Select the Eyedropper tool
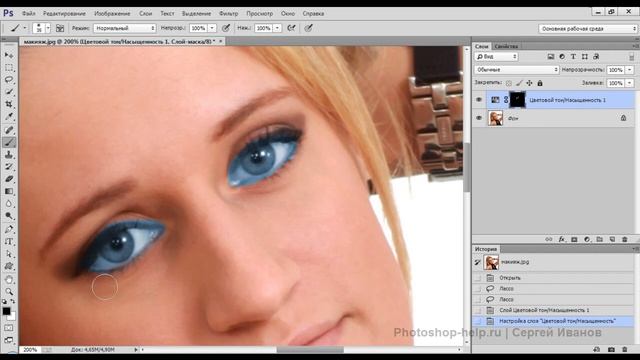 click(9, 117)
